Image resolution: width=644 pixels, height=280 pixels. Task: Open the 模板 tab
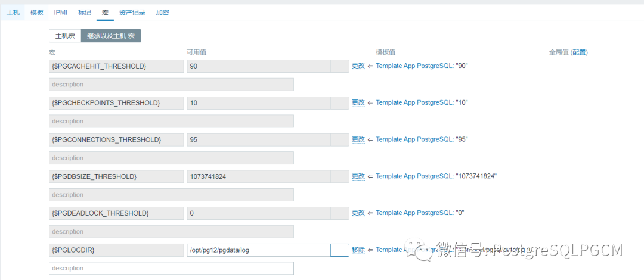click(x=37, y=13)
